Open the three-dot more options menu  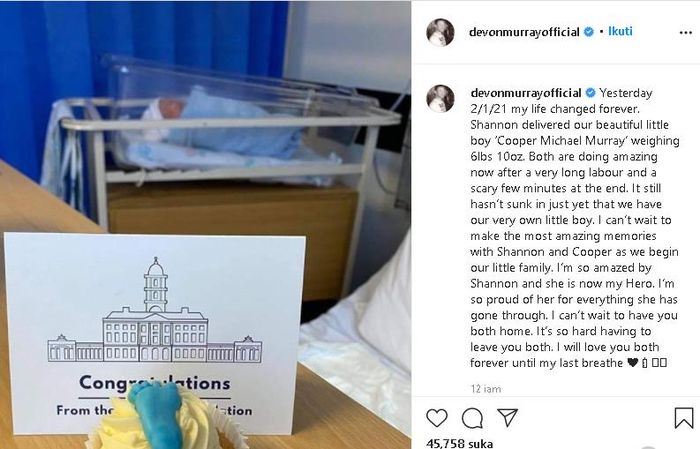(x=685, y=33)
